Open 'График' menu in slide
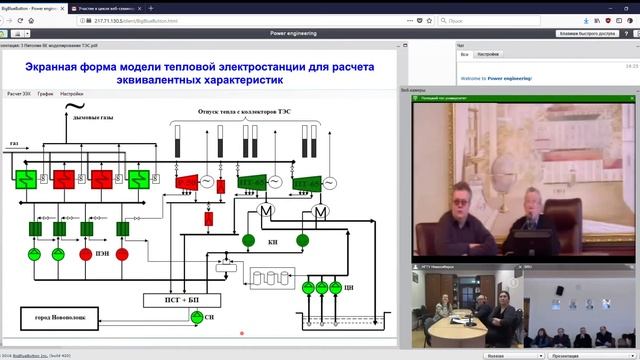This screenshot has width=640, height=360. pos(45,93)
